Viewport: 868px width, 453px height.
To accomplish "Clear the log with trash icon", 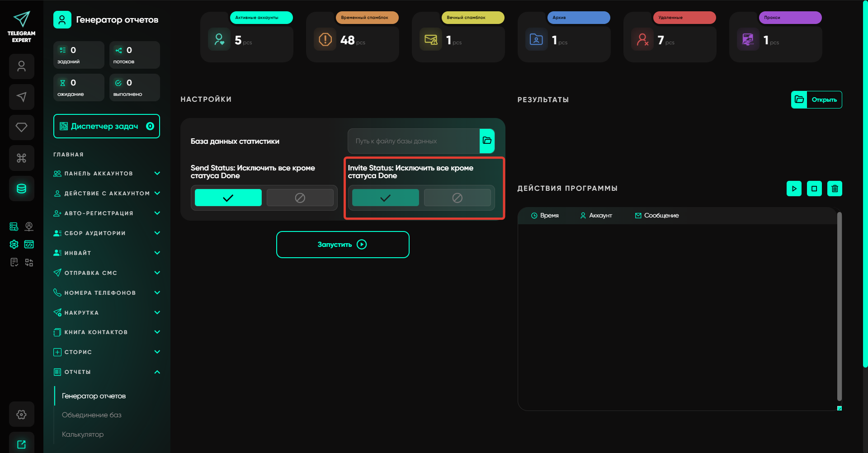I will click(835, 189).
